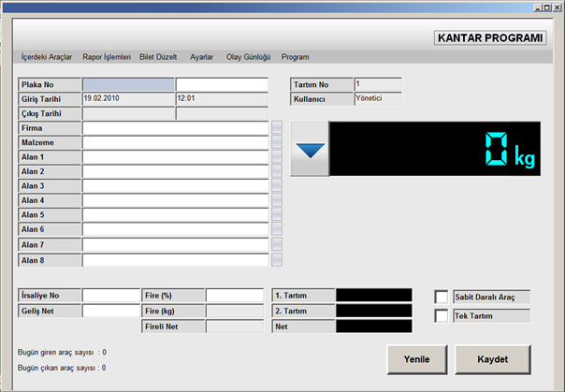Open the Alan 1 selection button
Viewport: 565px width, 392px height.
pos(277,156)
